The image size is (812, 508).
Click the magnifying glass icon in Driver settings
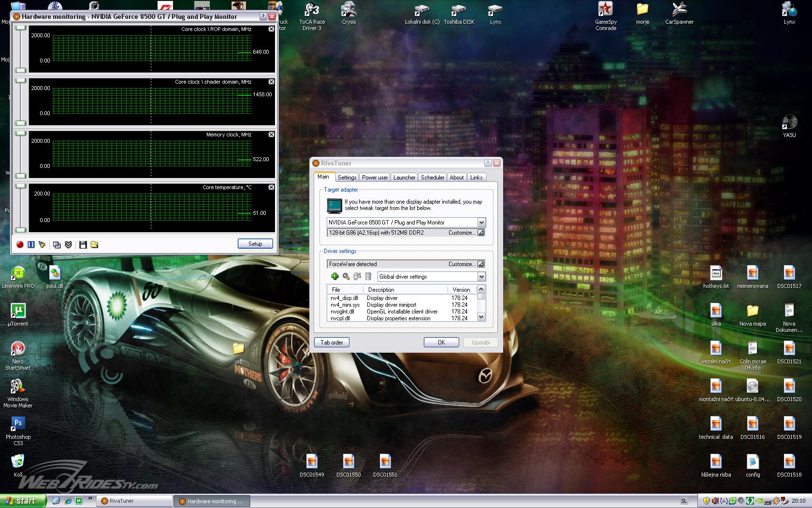click(346, 276)
